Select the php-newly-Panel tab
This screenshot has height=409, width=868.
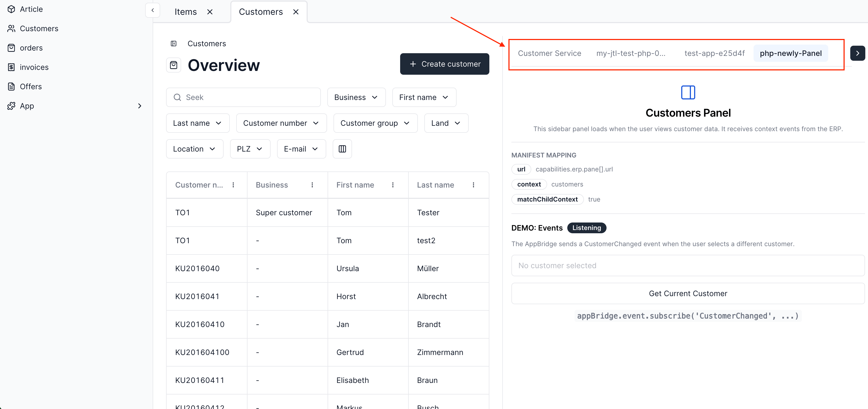(x=791, y=53)
